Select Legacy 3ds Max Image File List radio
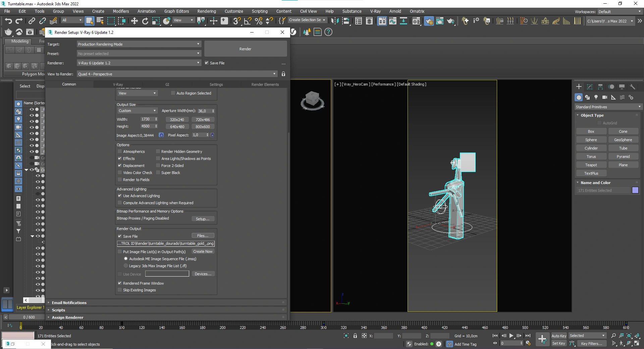 pyautogui.click(x=126, y=266)
